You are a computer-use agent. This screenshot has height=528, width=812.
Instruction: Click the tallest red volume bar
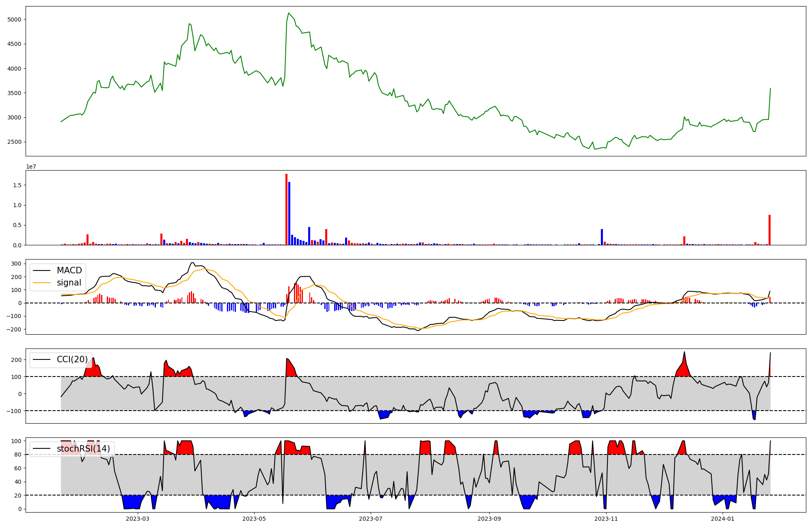(x=287, y=210)
